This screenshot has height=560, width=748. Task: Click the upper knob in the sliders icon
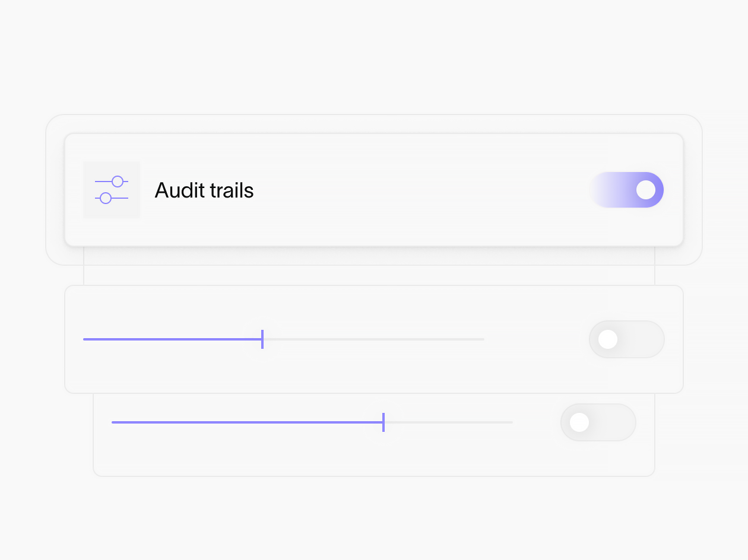click(118, 182)
